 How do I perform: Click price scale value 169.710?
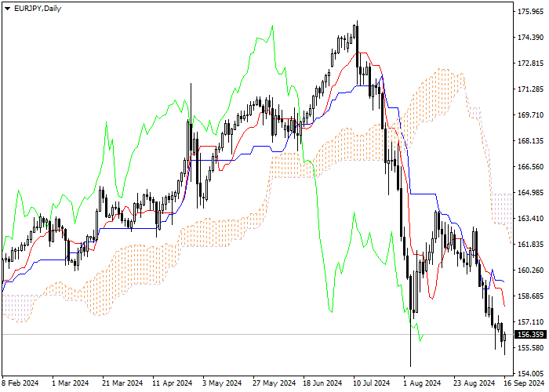pos(530,115)
